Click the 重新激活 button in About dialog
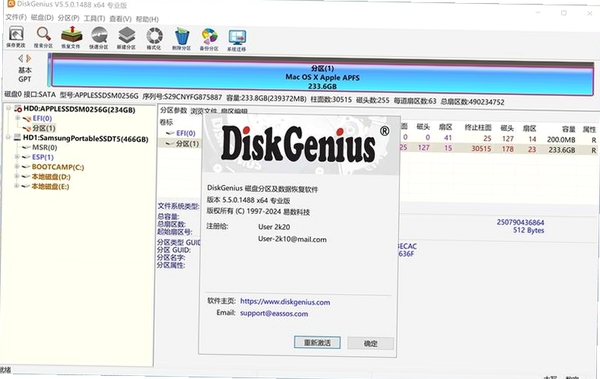 tap(317, 343)
